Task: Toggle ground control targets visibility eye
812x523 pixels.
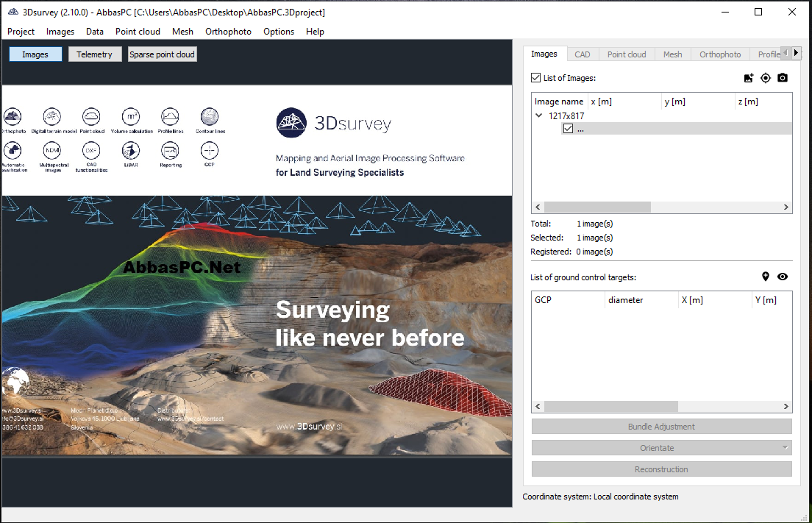Action: pyautogui.click(x=783, y=277)
